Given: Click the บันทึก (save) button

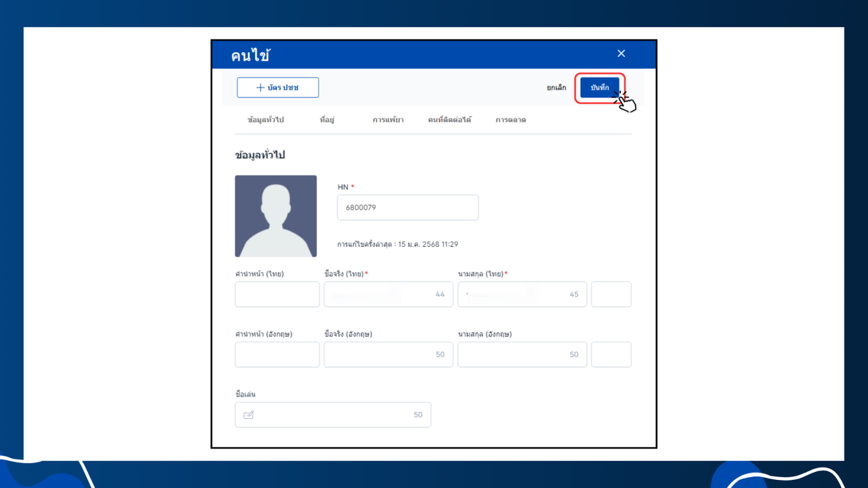Looking at the screenshot, I should point(600,87).
